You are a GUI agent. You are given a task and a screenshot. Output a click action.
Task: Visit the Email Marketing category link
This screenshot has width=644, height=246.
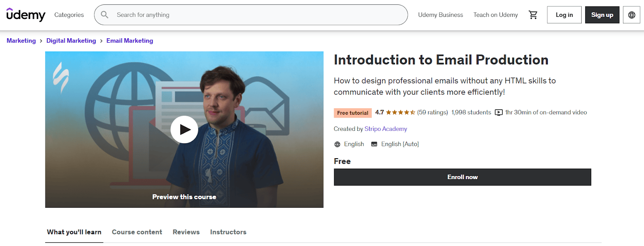pyautogui.click(x=129, y=40)
